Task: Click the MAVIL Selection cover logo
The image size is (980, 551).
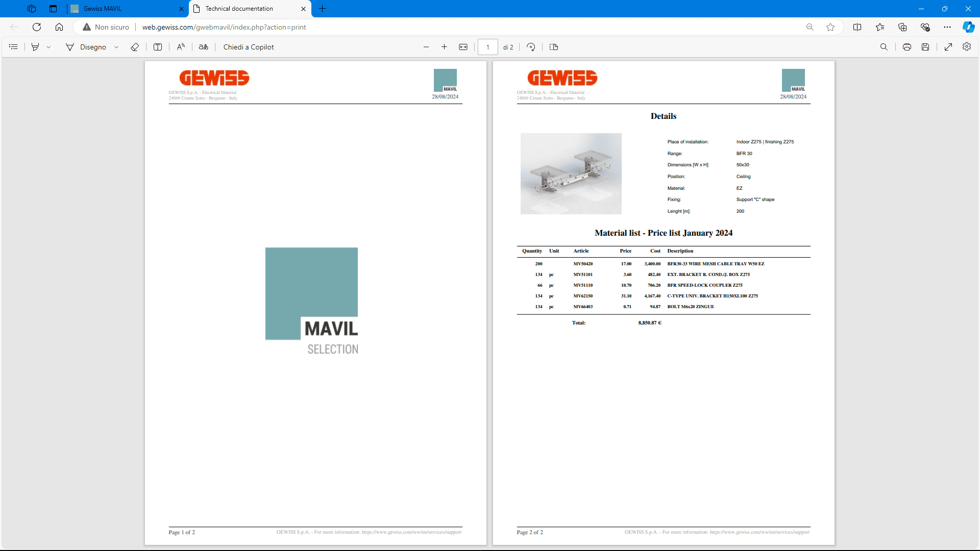Action: (x=311, y=301)
